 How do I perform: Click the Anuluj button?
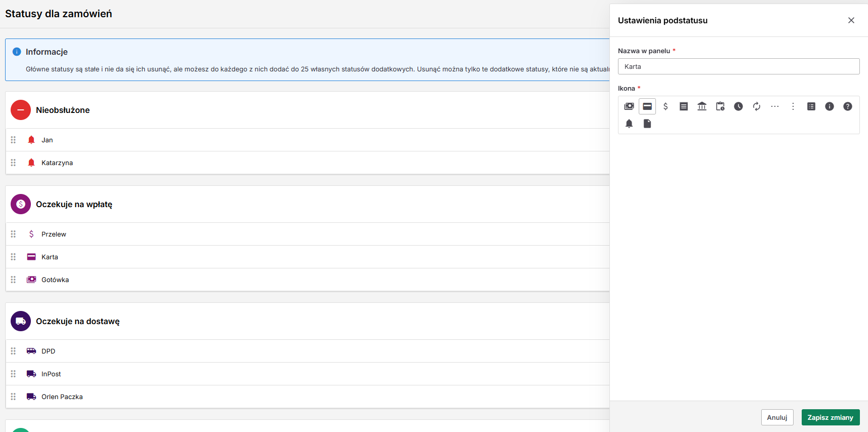[777, 417]
